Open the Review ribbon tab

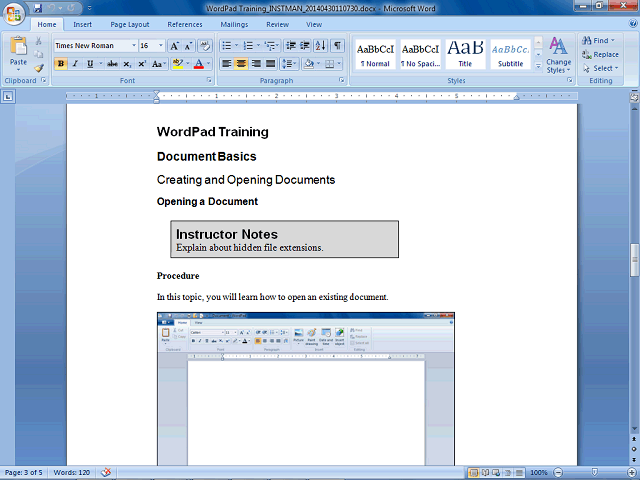(278, 24)
